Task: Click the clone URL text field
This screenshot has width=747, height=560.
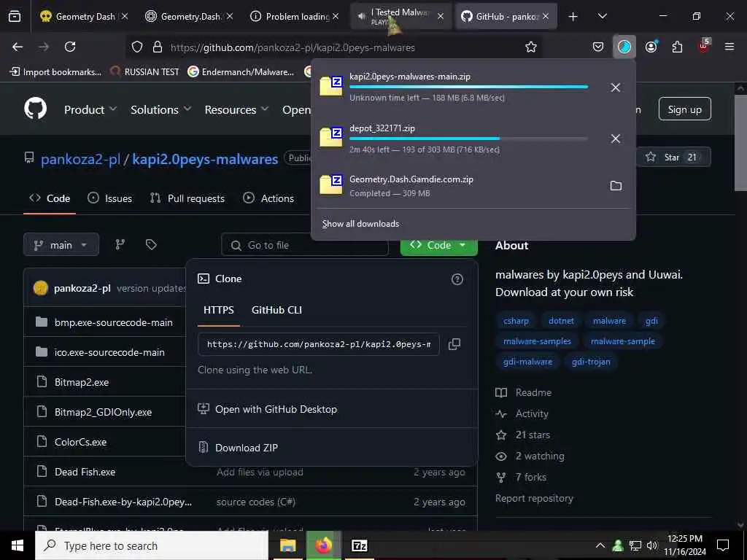Action: click(319, 344)
